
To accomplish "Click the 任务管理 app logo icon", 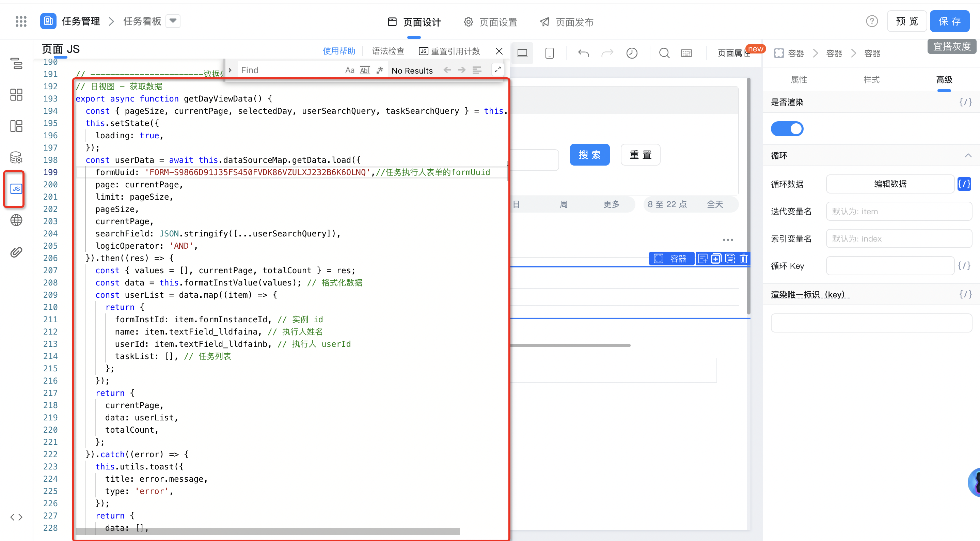I will [x=48, y=21].
